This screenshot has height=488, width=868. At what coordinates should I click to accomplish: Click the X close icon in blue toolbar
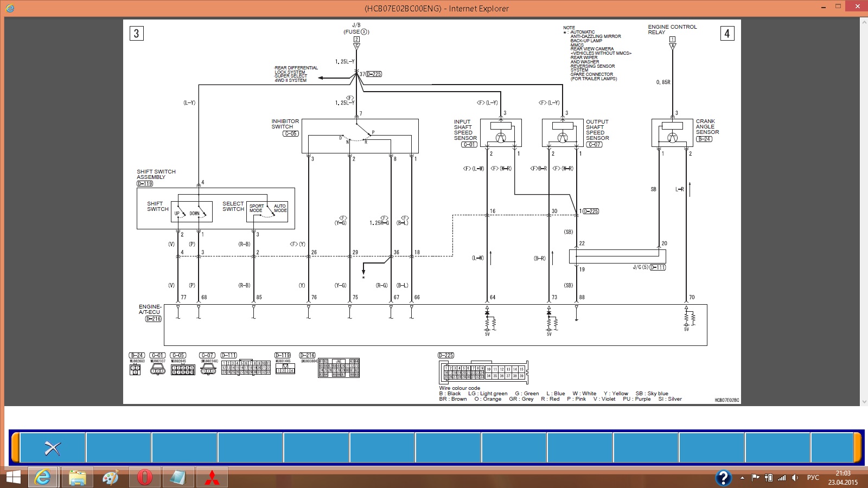click(x=53, y=448)
